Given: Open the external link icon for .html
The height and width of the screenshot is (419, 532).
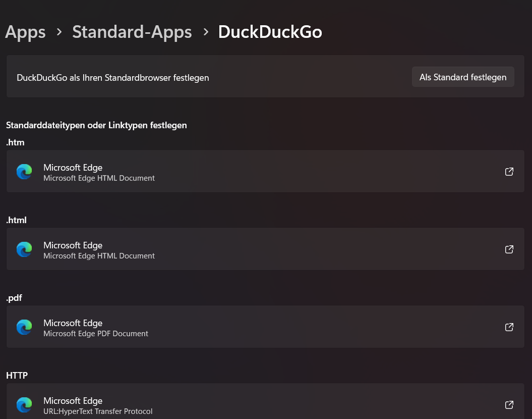Looking at the screenshot, I should [509, 249].
